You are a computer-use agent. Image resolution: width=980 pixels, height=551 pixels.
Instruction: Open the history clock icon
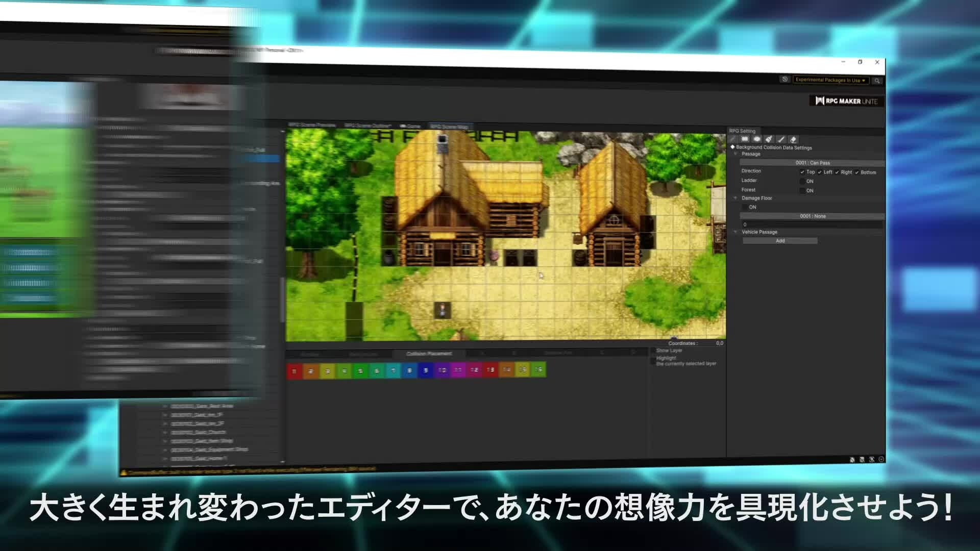coord(785,79)
